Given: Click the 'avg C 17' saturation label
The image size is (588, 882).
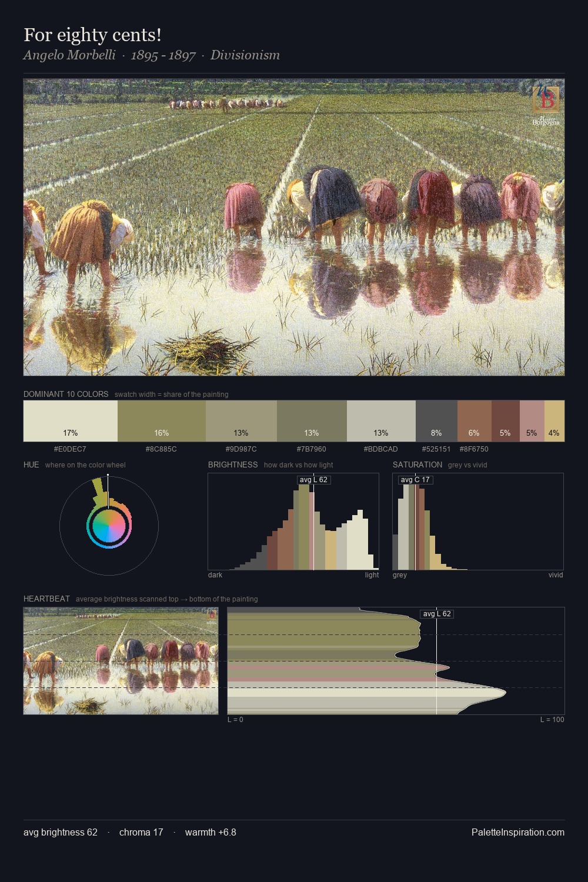Looking at the screenshot, I should [x=415, y=480].
